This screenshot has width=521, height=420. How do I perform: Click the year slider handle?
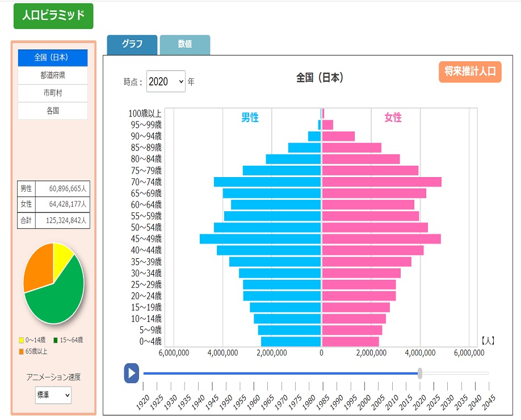[420, 373]
